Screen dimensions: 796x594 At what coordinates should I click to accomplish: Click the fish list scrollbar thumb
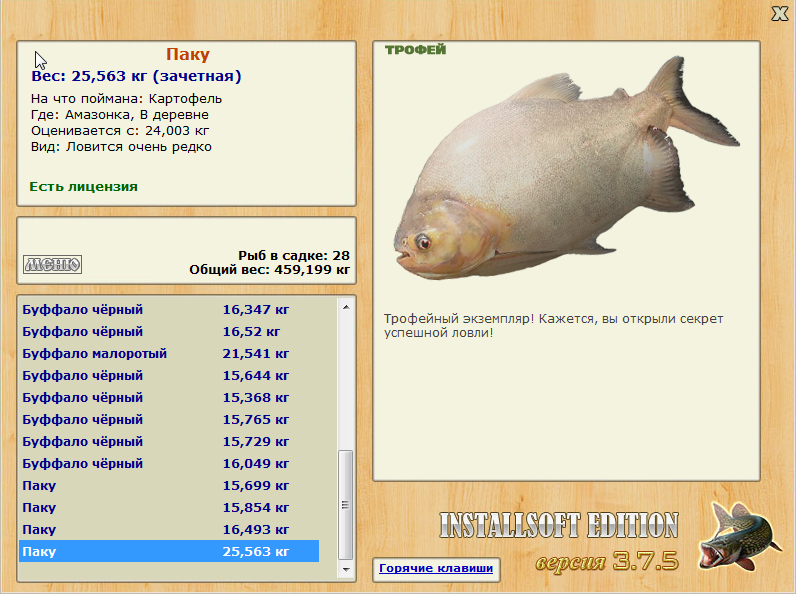[346, 505]
